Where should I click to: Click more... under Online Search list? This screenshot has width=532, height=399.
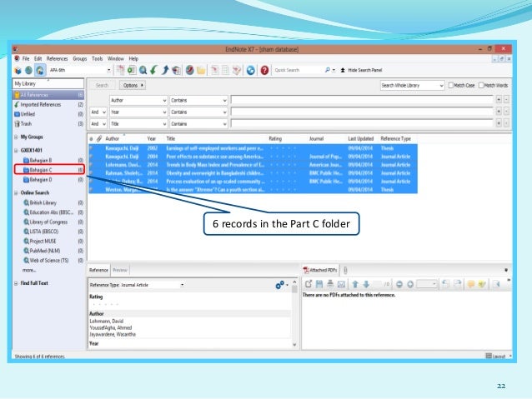29,270
